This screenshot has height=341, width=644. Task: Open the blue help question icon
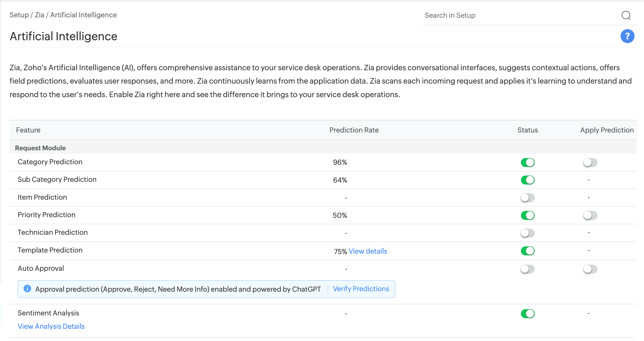627,36
